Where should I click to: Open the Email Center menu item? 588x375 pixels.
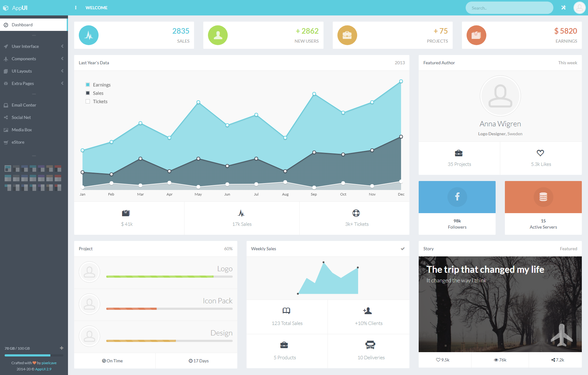pyautogui.click(x=34, y=105)
